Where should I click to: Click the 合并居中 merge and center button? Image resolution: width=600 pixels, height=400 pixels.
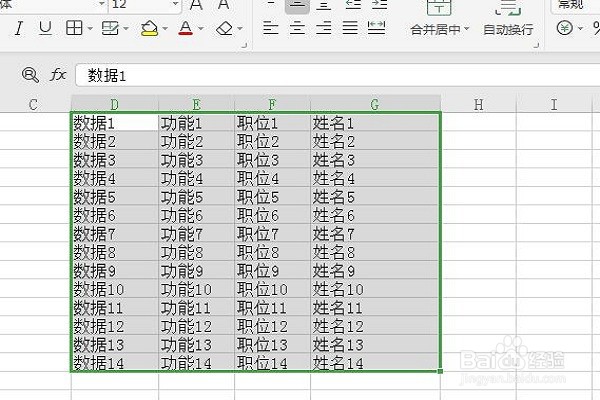click(435, 29)
